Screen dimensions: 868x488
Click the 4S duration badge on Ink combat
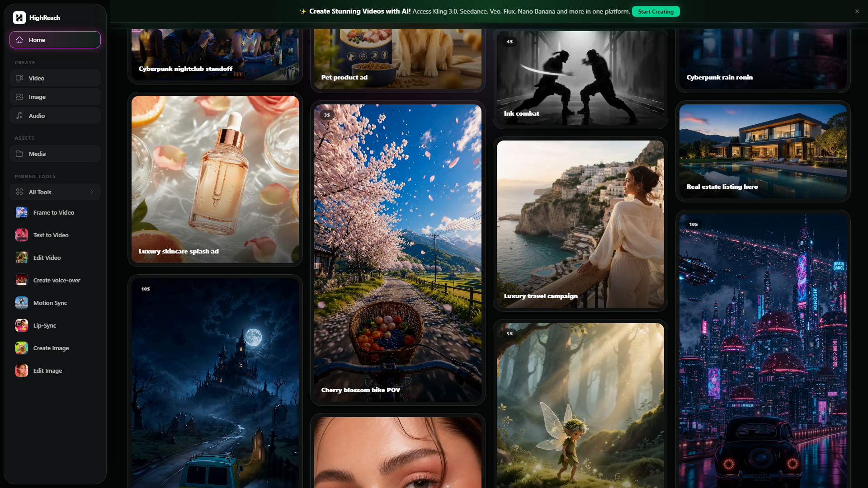(509, 42)
